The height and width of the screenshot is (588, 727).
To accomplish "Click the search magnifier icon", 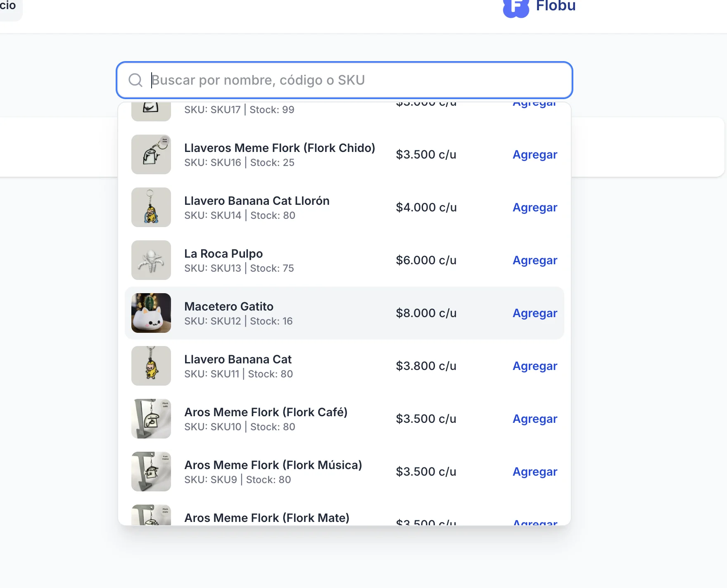I will click(135, 80).
